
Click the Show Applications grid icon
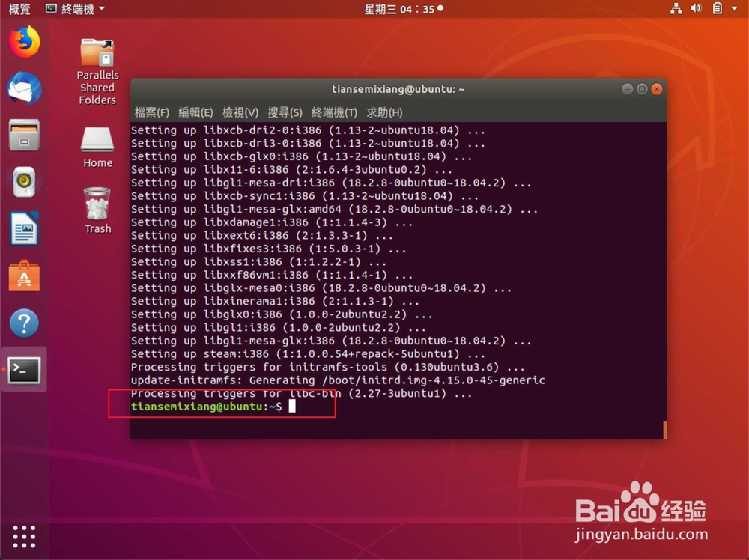pyautogui.click(x=24, y=537)
